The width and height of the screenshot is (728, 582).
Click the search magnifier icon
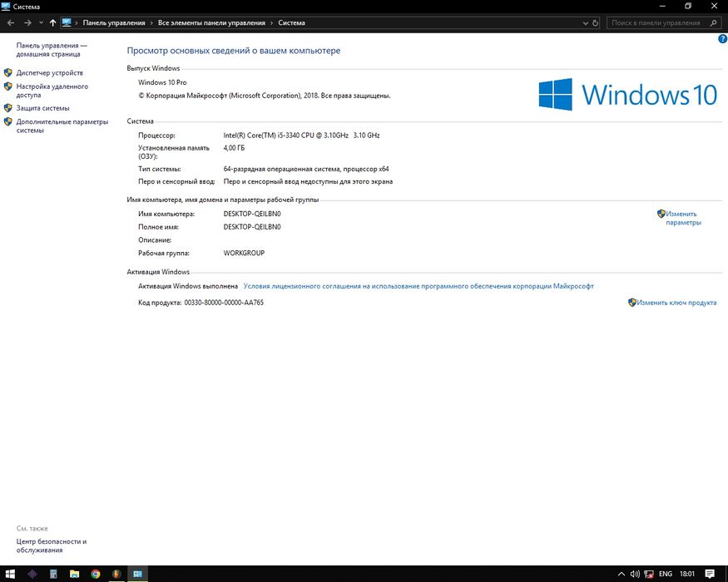pos(714,22)
